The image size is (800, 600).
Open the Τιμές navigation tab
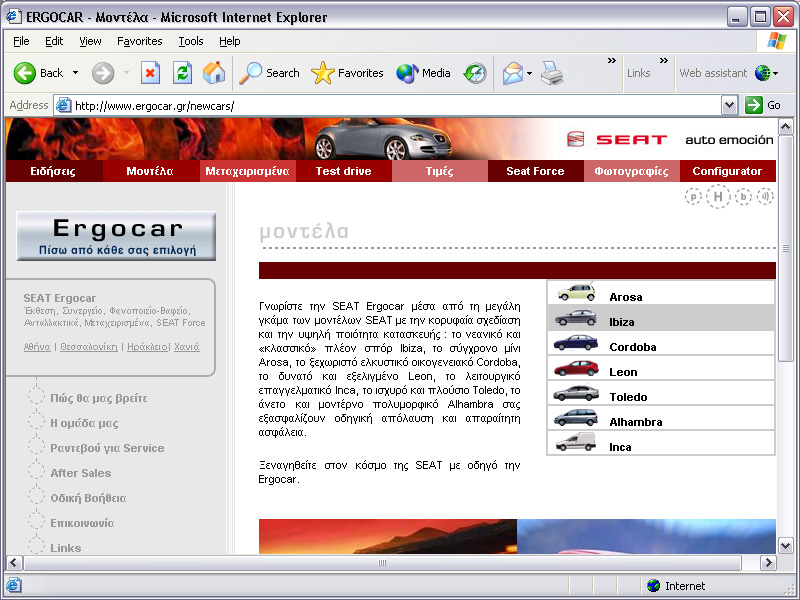(440, 171)
